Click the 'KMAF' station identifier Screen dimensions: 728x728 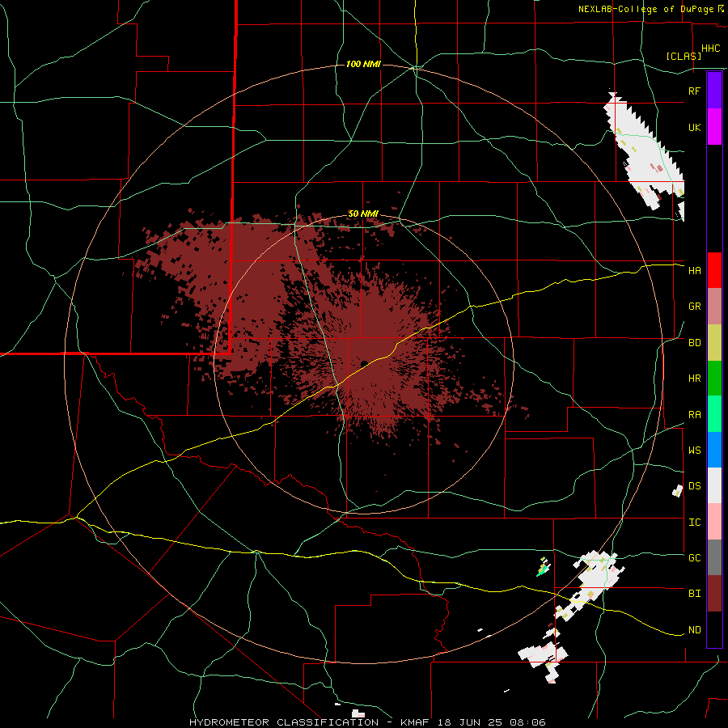click(x=416, y=722)
